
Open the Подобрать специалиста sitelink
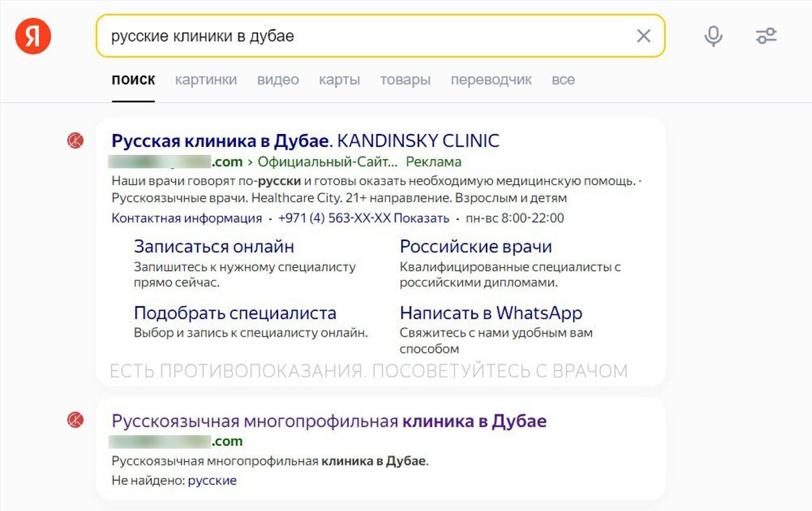tap(235, 313)
